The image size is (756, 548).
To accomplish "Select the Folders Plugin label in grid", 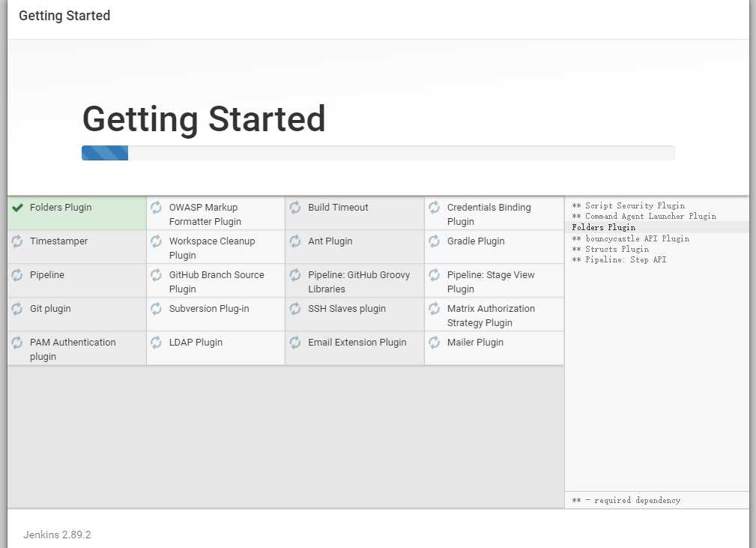I will tap(61, 208).
